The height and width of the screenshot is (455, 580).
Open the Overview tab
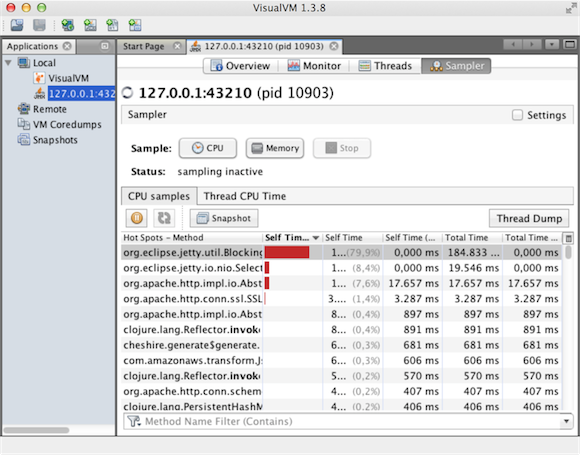[240, 66]
